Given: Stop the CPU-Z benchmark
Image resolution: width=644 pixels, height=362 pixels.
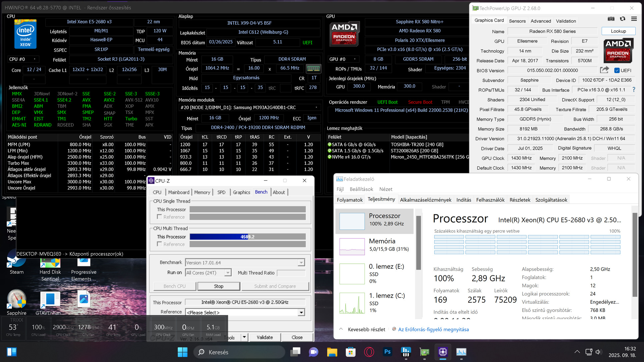Looking at the screenshot, I should [x=218, y=286].
